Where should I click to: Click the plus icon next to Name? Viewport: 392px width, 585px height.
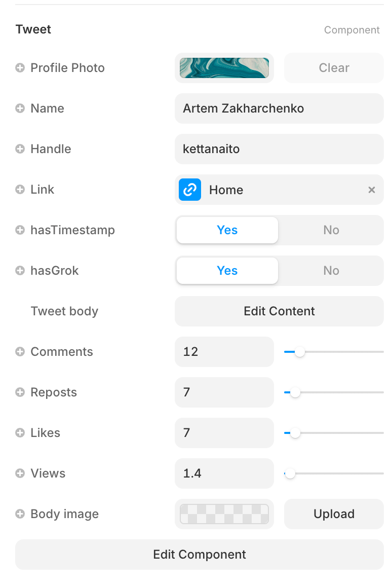click(x=21, y=108)
